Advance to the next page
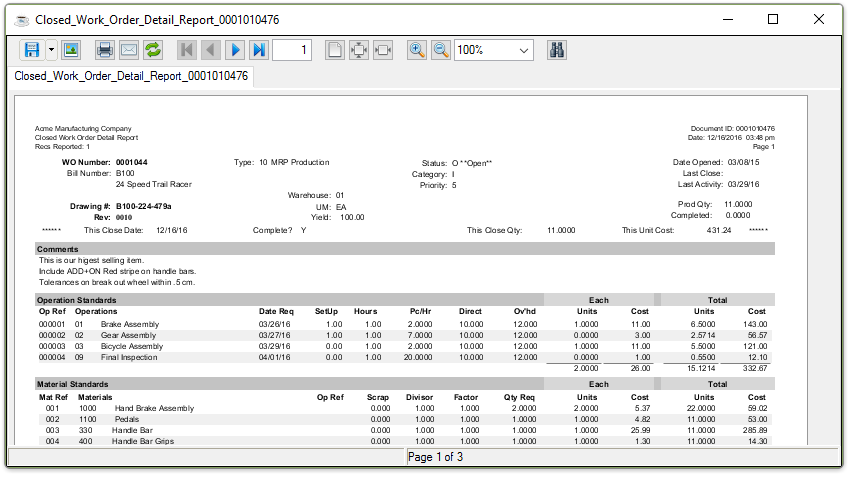The width and height of the screenshot is (852, 477). [x=235, y=49]
